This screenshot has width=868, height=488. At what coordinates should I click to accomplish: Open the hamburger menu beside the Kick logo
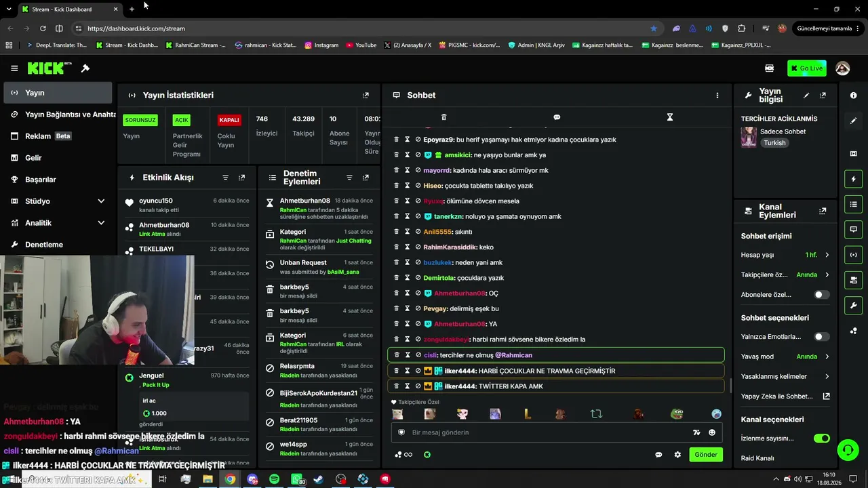14,68
